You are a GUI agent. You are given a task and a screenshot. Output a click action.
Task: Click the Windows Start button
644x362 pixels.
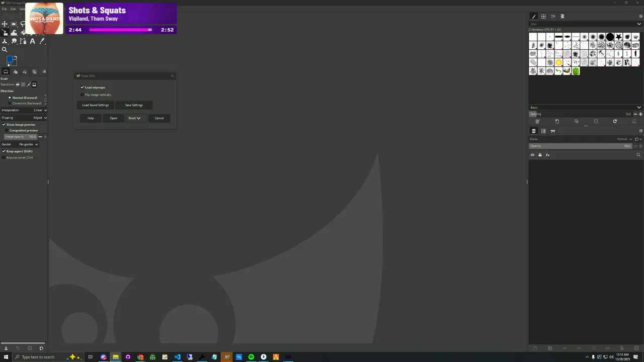[x=6, y=357]
